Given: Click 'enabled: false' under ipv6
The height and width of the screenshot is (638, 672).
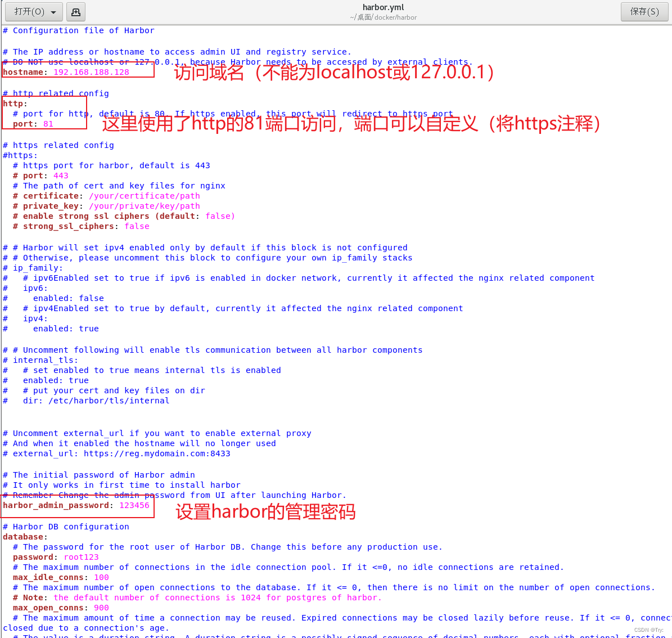Looking at the screenshot, I should pyautogui.click(x=69, y=298).
